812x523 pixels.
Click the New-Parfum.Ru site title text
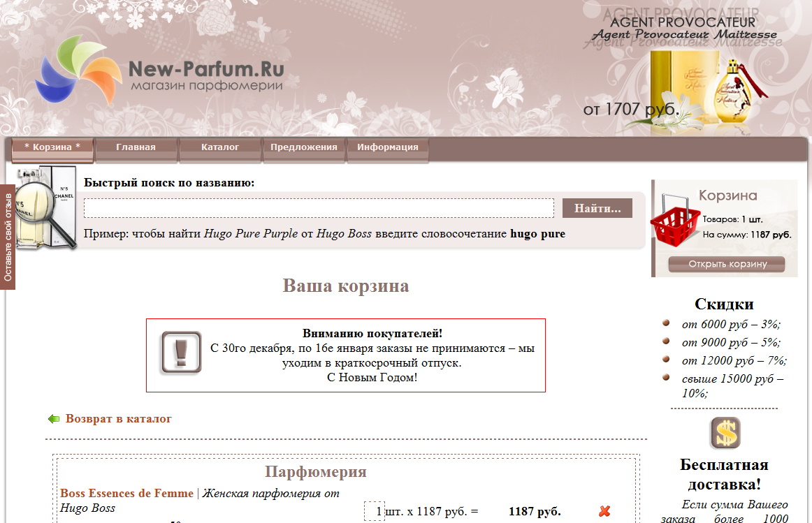(206, 69)
